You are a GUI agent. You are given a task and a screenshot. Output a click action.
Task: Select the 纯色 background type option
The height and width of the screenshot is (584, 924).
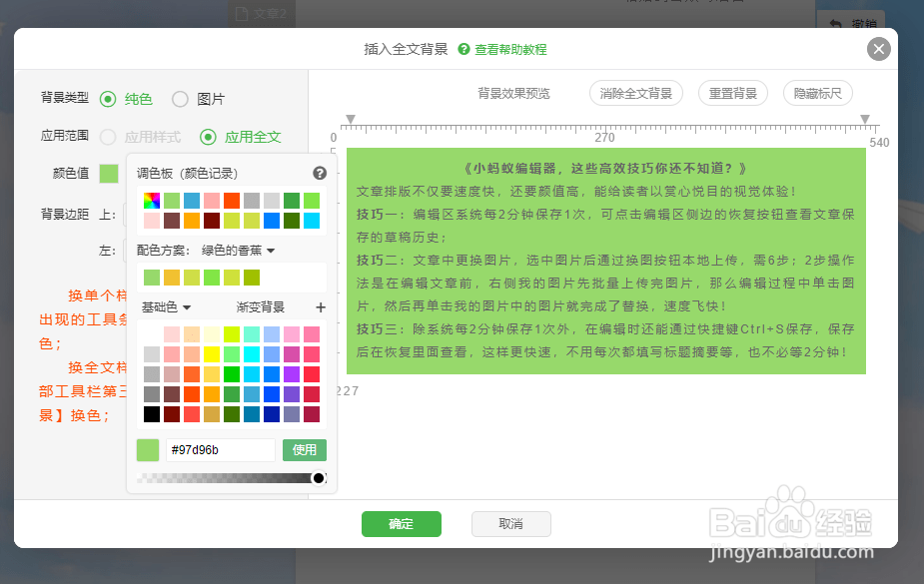pos(108,99)
